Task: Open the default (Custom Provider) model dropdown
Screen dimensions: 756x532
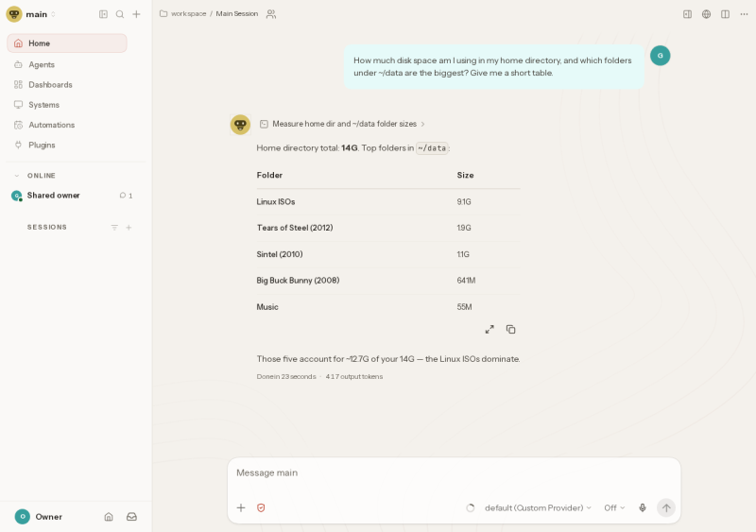Action: pos(538,507)
